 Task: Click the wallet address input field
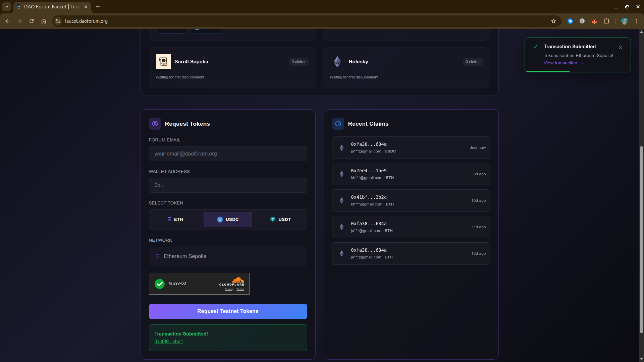[x=228, y=185]
